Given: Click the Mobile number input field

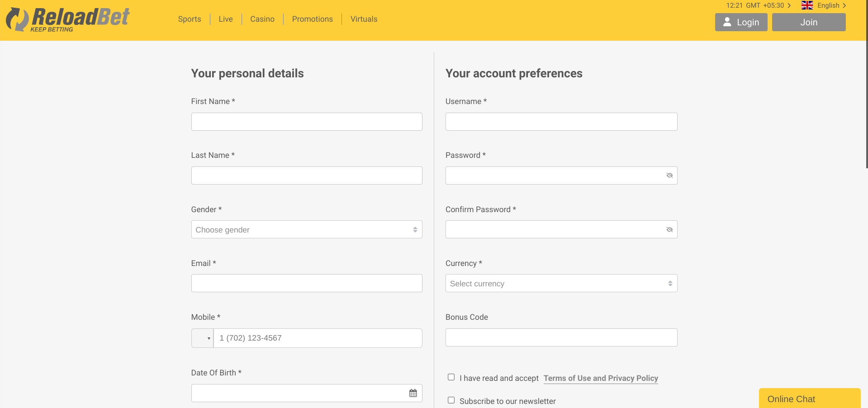Looking at the screenshot, I should coord(318,338).
